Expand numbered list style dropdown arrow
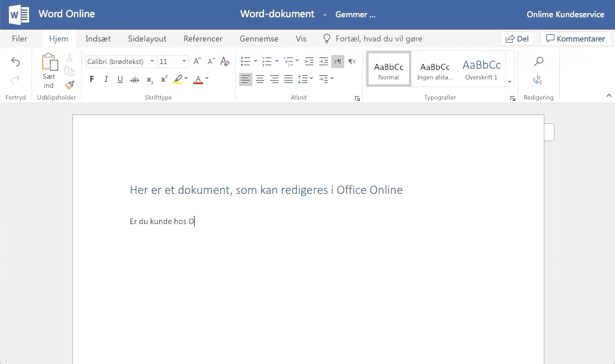This screenshot has height=364, width=615. click(x=277, y=60)
